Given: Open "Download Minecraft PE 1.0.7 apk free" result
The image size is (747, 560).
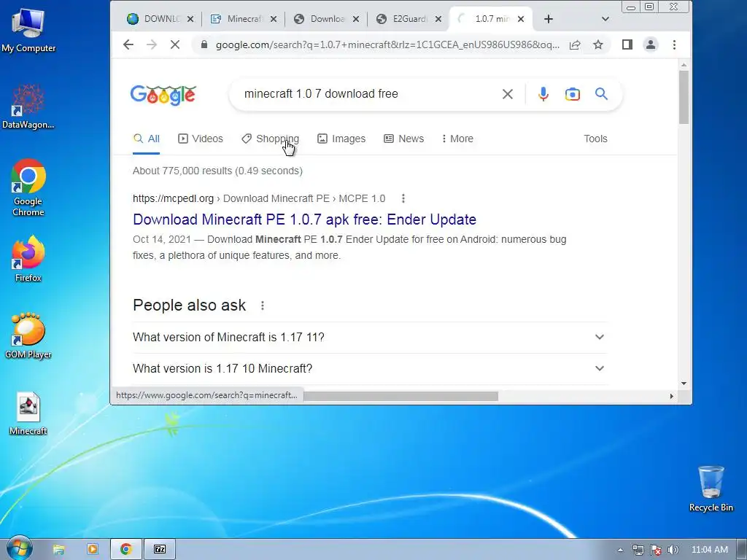Looking at the screenshot, I should (x=304, y=219).
